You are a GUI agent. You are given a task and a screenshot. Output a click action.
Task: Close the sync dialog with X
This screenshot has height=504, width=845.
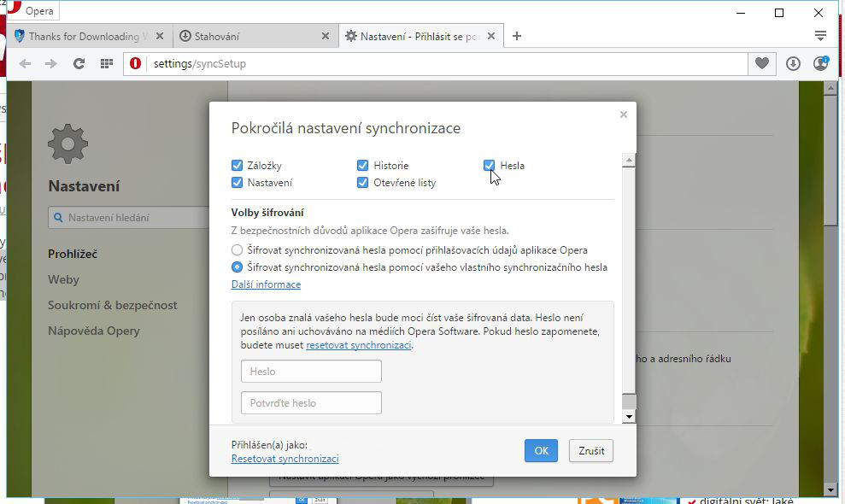pos(624,114)
